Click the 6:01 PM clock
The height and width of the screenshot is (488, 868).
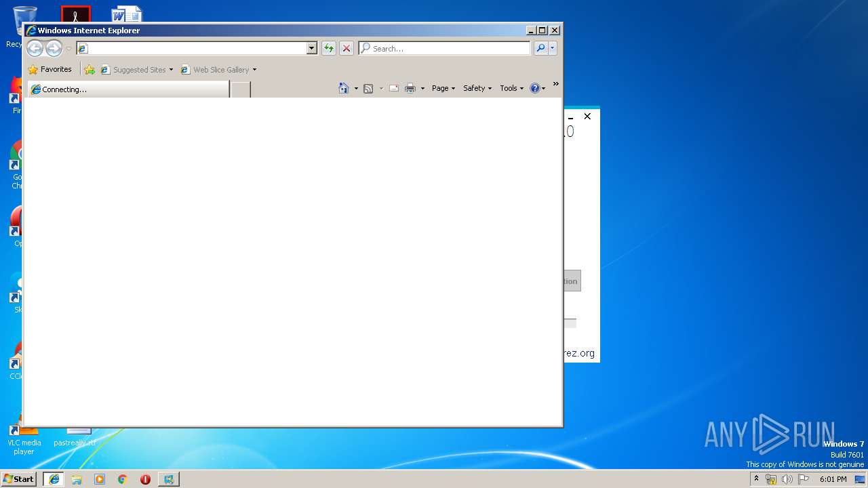coord(833,479)
